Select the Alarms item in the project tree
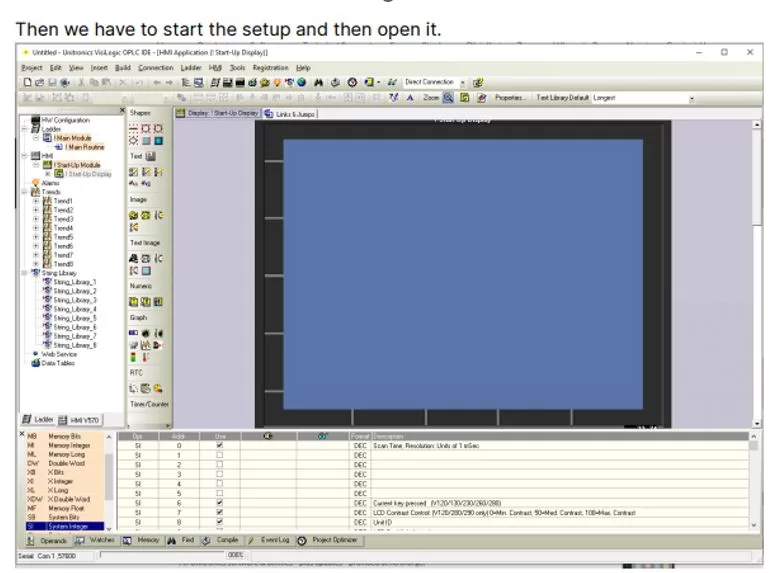776x573 pixels. coord(50,182)
